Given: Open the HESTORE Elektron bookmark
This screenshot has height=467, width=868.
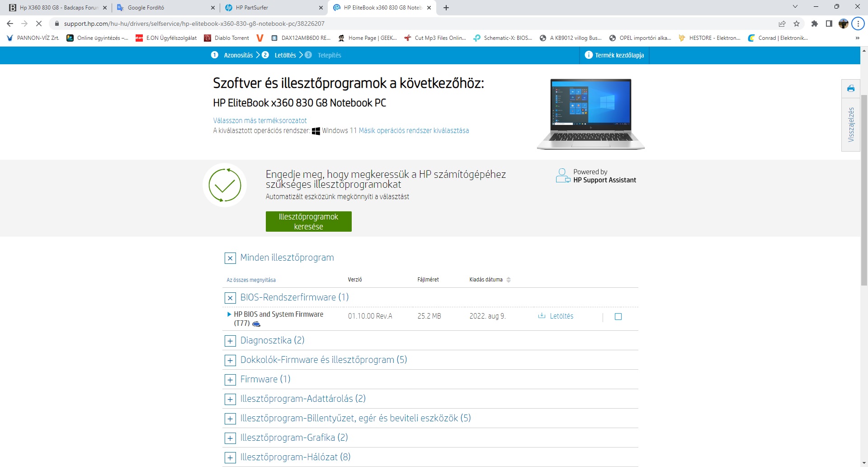Looking at the screenshot, I should pos(709,38).
